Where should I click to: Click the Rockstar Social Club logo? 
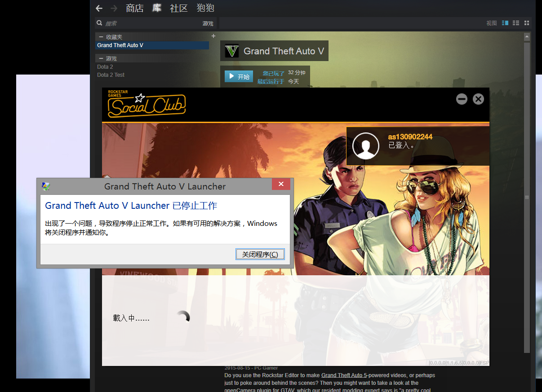147,104
